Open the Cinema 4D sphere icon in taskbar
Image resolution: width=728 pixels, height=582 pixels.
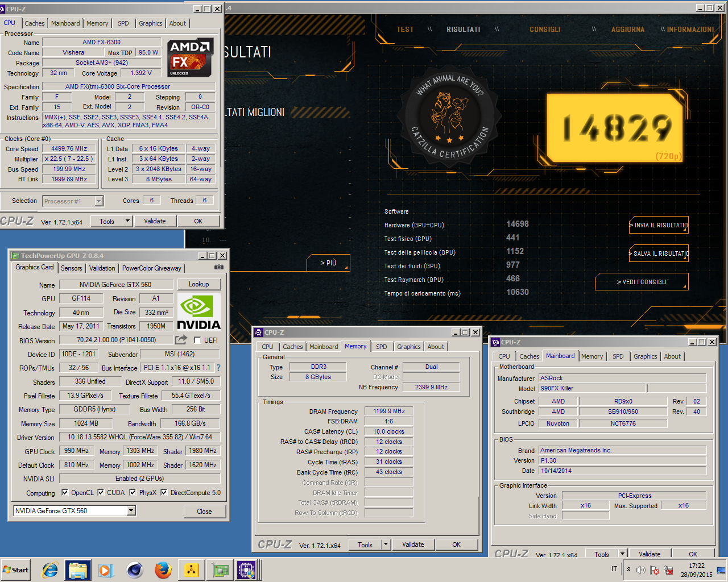[135, 570]
